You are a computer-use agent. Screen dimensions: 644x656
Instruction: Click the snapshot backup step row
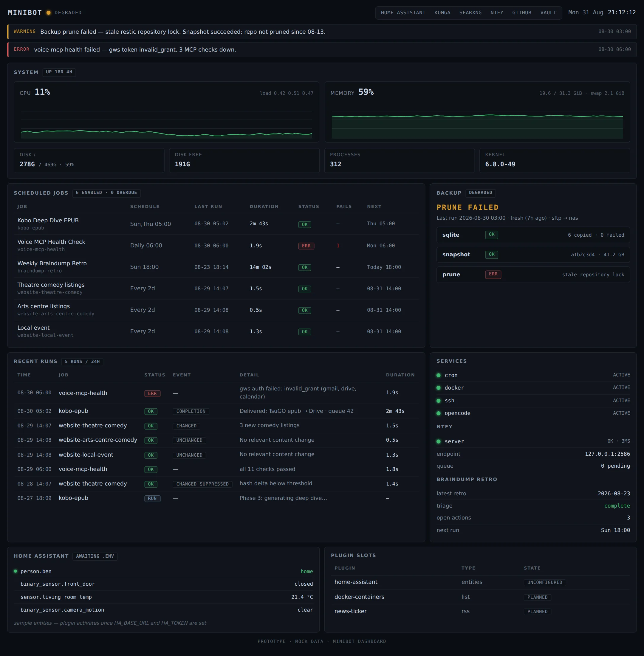[533, 255]
